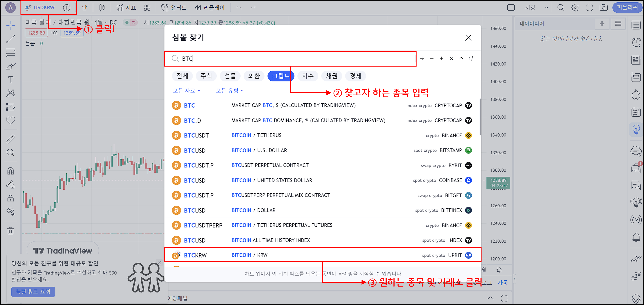Click the trash remove drawings icon
Viewport: 644px width, 305px height.
11,231
